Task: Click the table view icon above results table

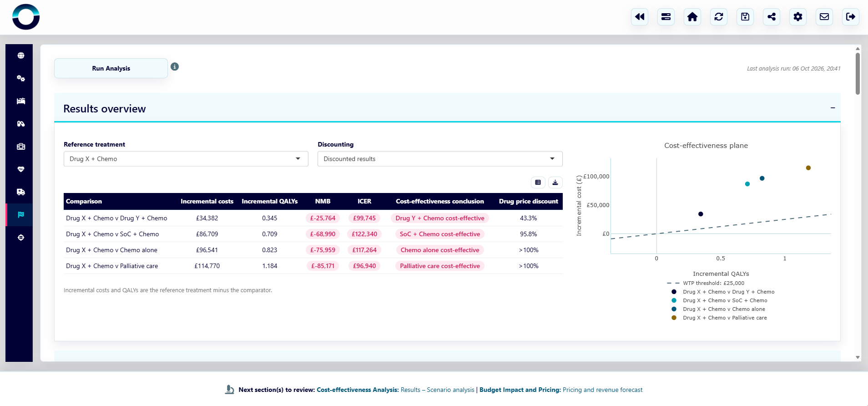Action: click(538, 183)
